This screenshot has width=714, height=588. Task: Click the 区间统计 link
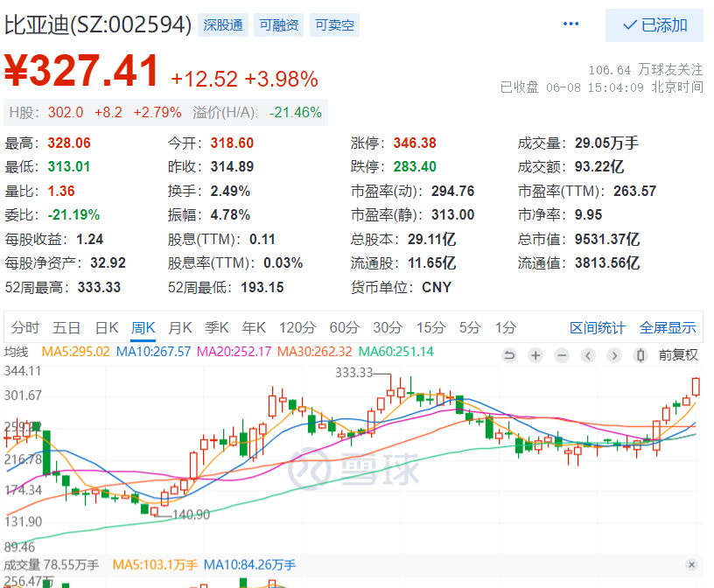coord(598,328)
